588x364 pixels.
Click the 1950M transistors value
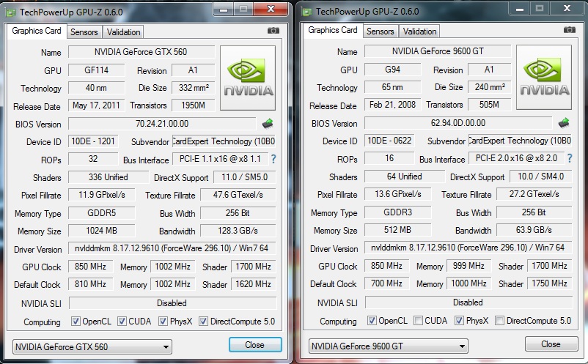coord(193,105)
